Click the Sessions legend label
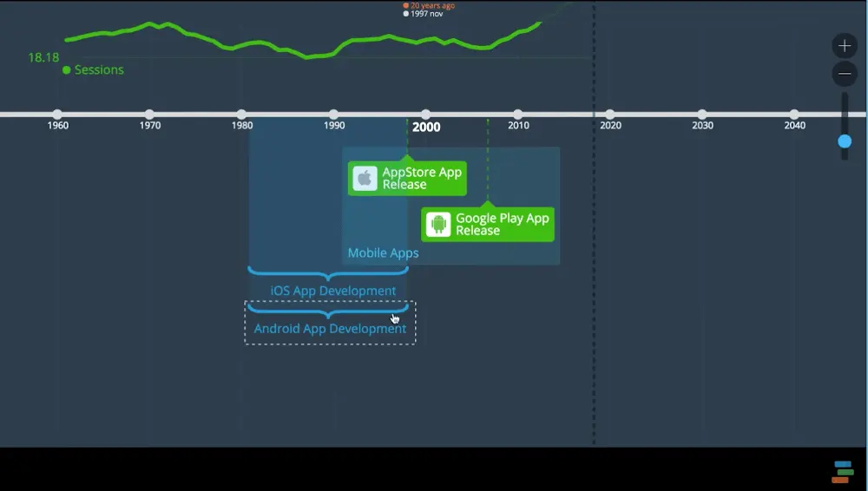 (x=99, y=69)
